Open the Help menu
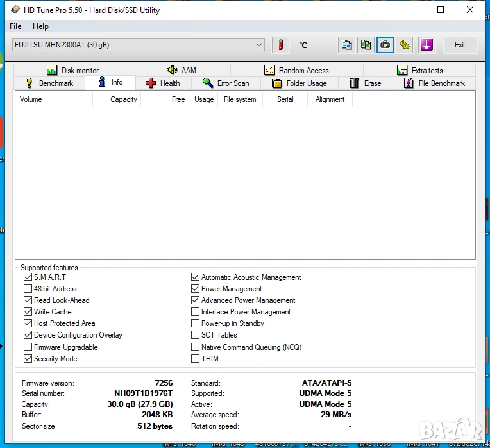Image resolution: width=490 pixels, height=448 pixels. pos(40,26)
